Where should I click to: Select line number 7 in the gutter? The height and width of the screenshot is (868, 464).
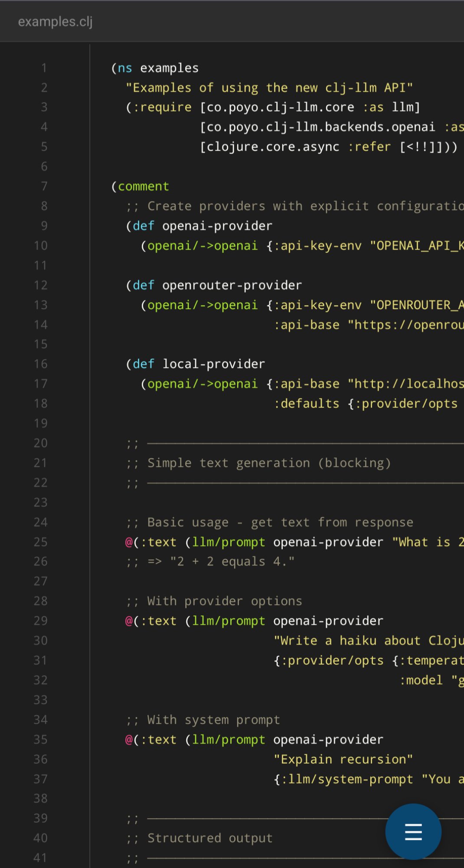[x=44, y=186]
